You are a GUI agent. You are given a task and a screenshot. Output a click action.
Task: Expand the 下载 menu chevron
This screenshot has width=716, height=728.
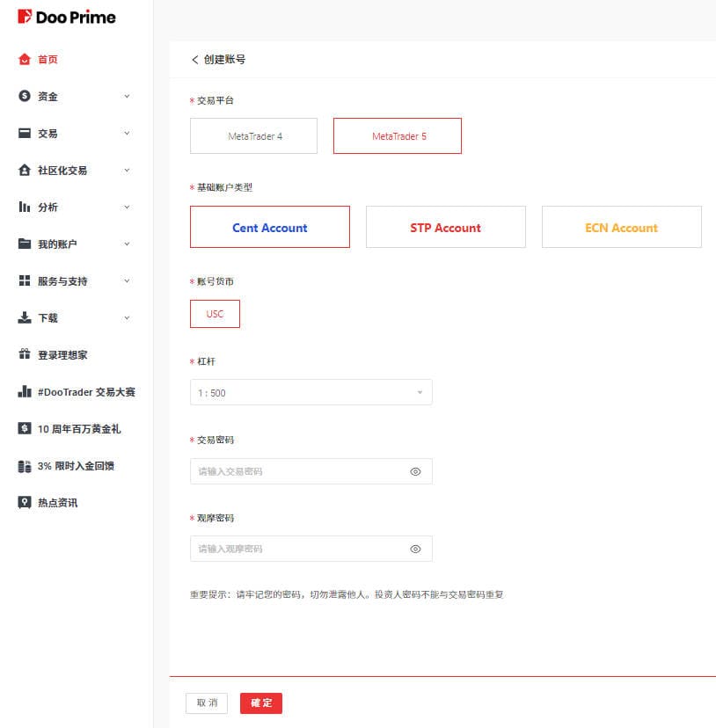(x=127, y=318)
